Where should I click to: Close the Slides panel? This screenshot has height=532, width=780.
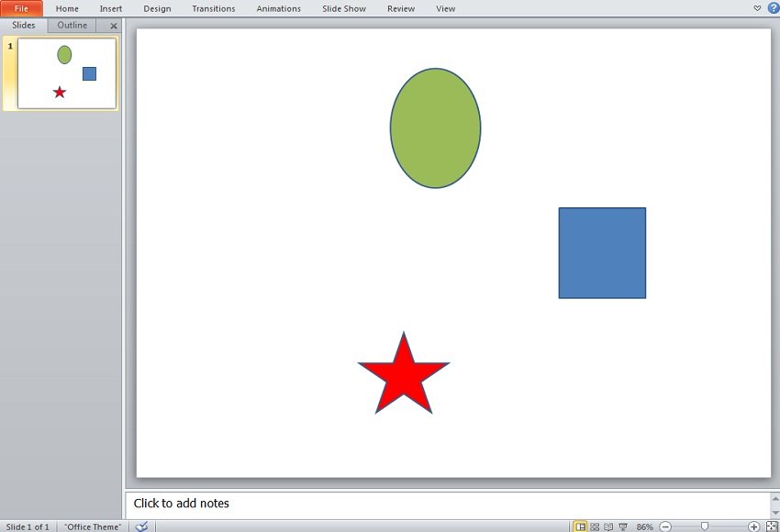[x=113, y=25]
